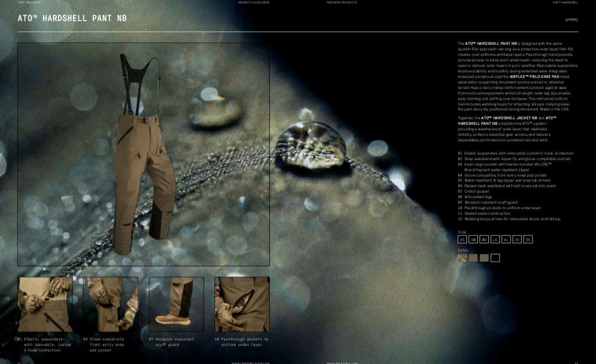
Task: Click the Crye Precision header label
Action: click(x=29, y=2)
